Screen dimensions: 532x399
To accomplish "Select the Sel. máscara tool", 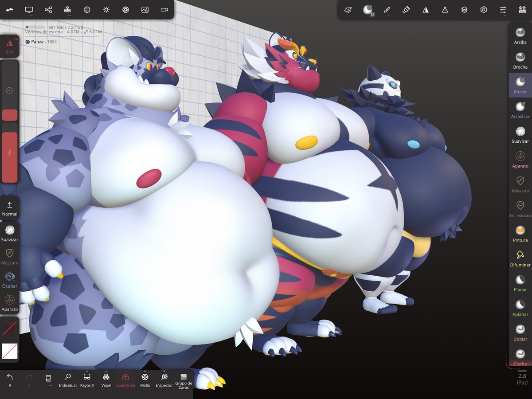I will pyautogui.click(x=520, y=209).
